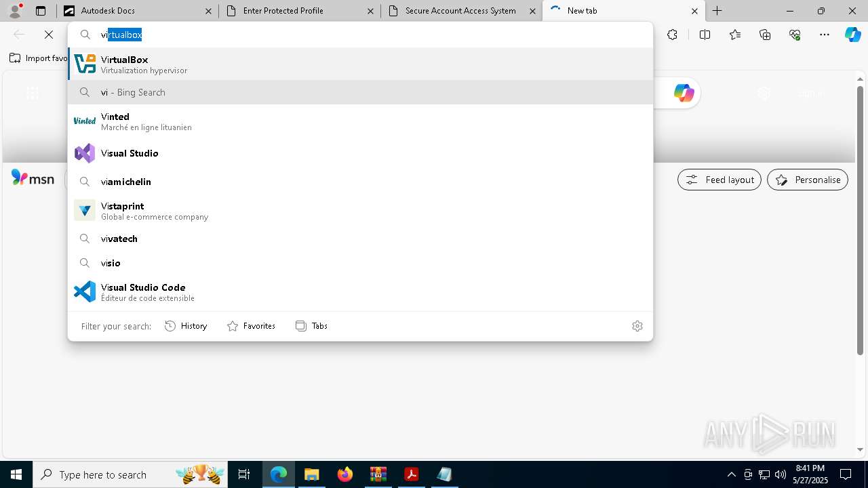Select the vivatech search suggestion
868x488 pixels.
[x=360, y=239]
